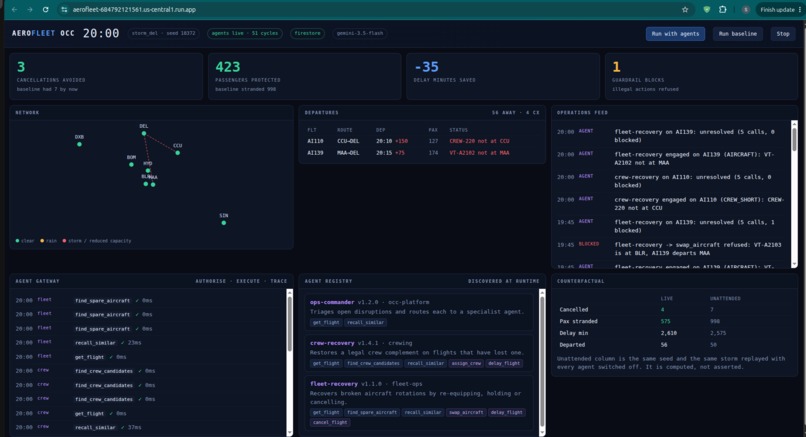Select the SIN airport node
The image size is (806, 437).
click(224, 223)
